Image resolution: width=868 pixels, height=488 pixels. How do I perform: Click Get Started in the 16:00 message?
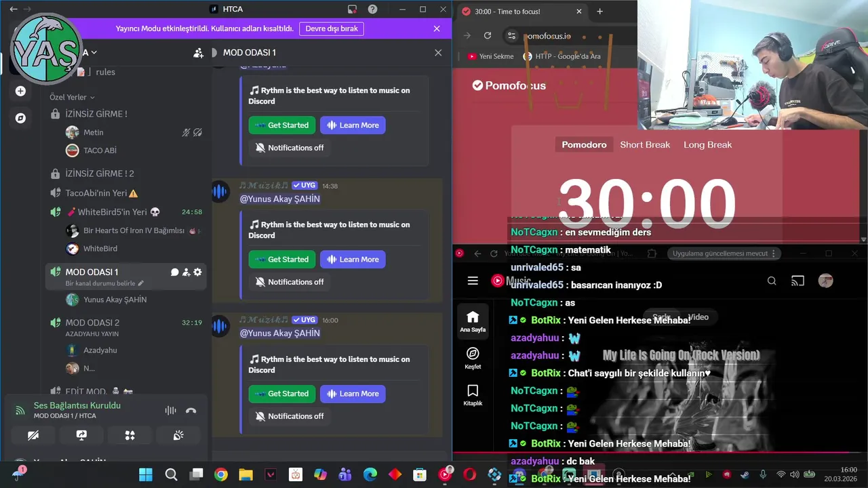tap(282, 394)
